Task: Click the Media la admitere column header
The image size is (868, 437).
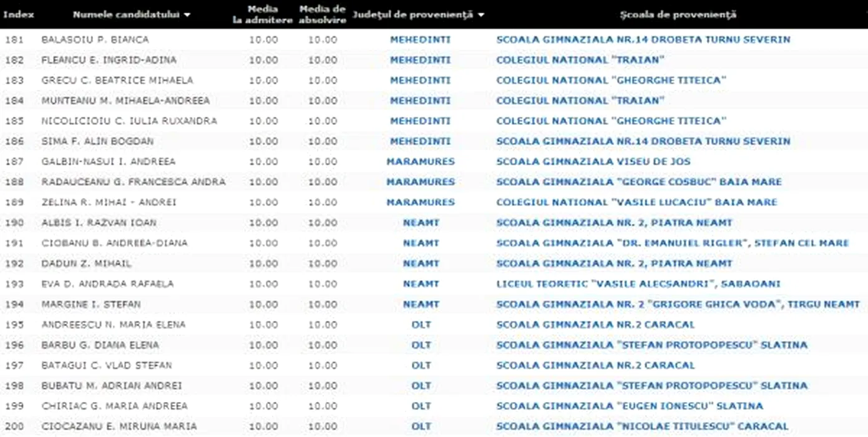Action: pyautogui.click(x=263, y=14)
